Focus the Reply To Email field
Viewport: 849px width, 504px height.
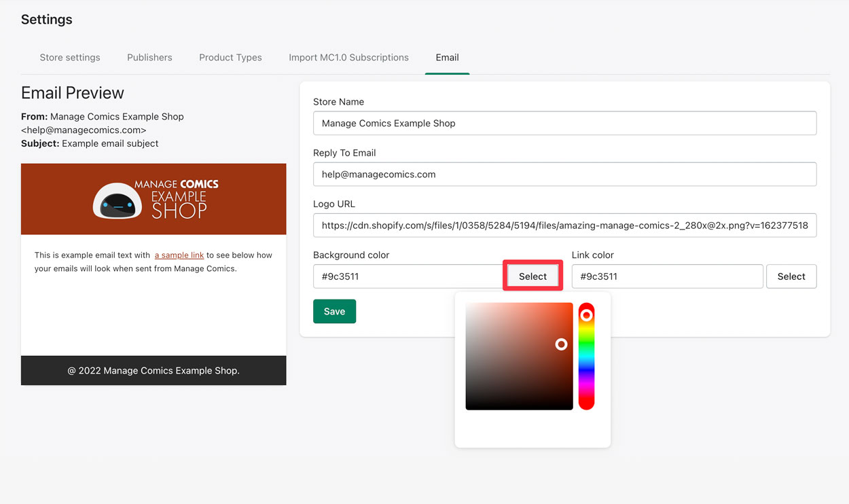(564, 175)
